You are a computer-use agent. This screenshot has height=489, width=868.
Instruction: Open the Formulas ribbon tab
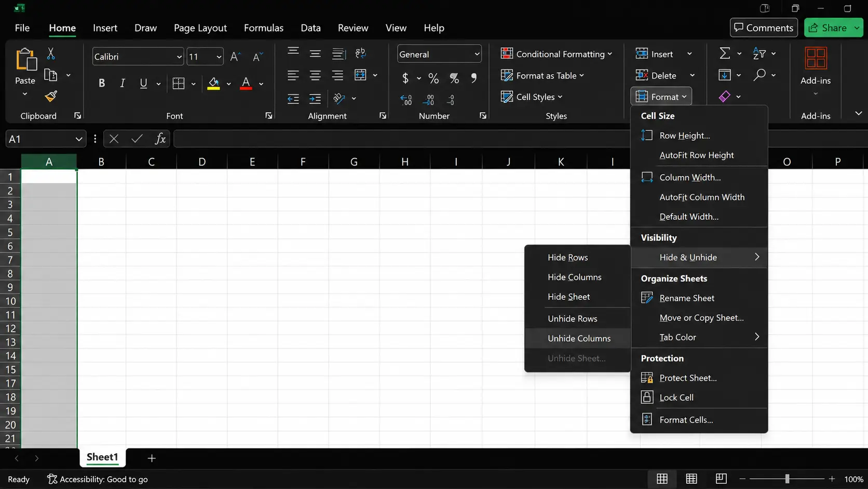[264, 28]
